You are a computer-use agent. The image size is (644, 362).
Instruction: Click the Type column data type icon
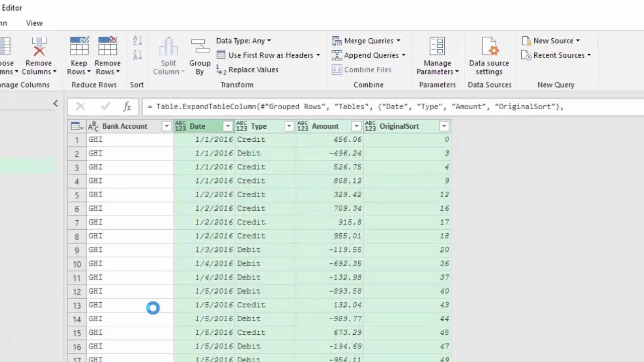242,126
